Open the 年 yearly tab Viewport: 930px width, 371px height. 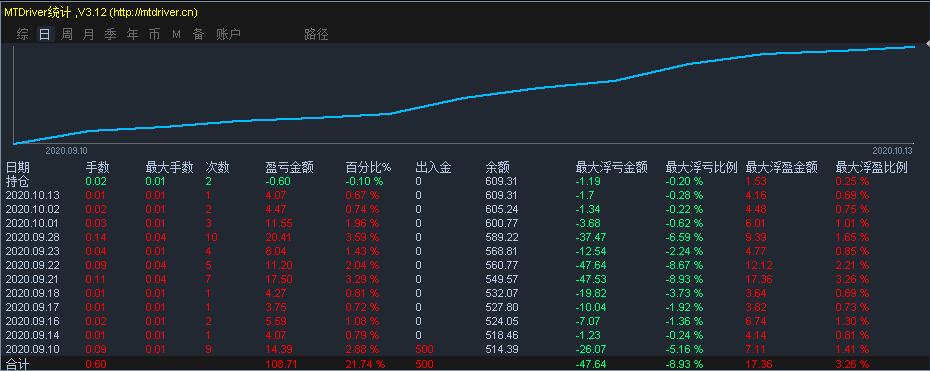[x=132, y=34]
